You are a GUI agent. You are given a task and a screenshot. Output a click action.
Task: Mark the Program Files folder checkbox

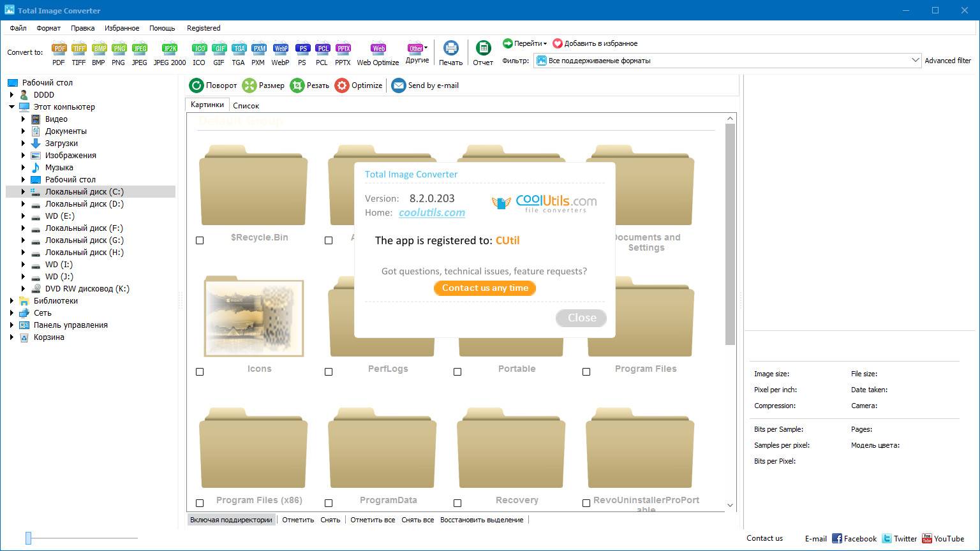(x=586, y=372)
